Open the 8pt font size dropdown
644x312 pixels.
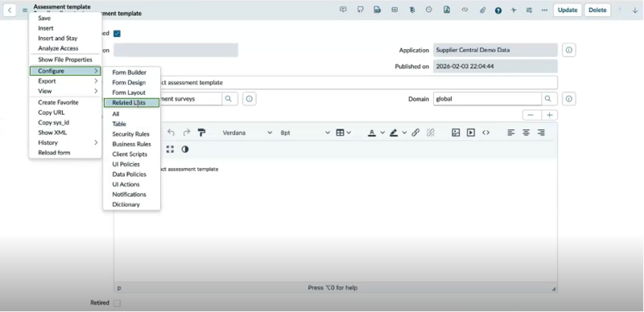click(x=305, y=133)
